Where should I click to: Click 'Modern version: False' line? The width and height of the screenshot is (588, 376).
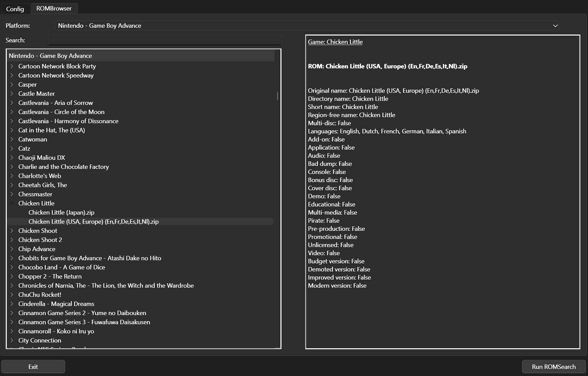pos(337,286)
